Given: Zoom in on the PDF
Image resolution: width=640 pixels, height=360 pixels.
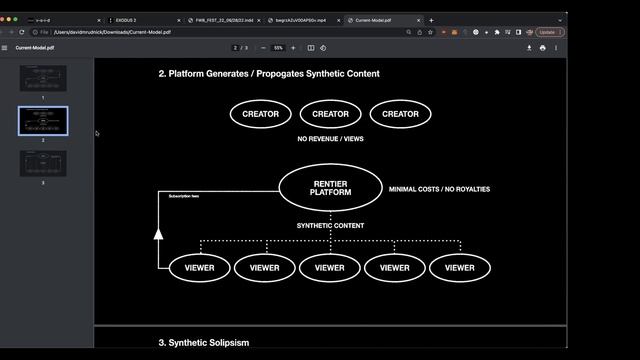Looking at the screenshot, I should point(293,48).
